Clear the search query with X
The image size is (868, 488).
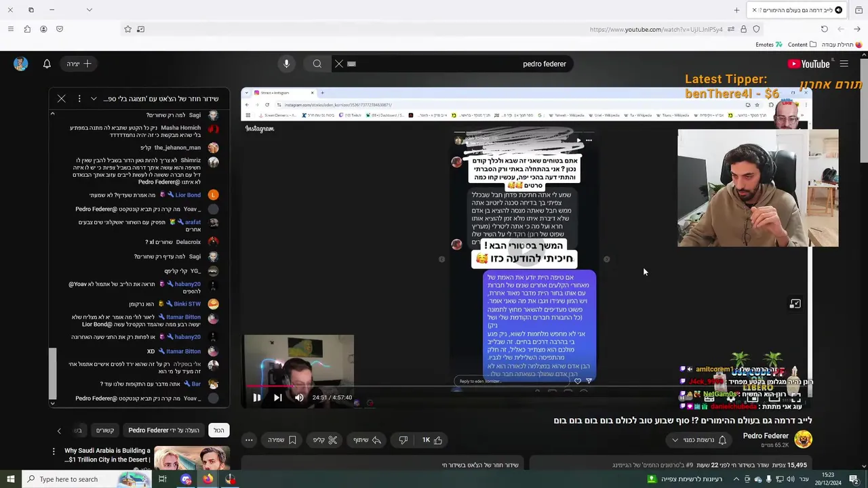pos(339,64)
